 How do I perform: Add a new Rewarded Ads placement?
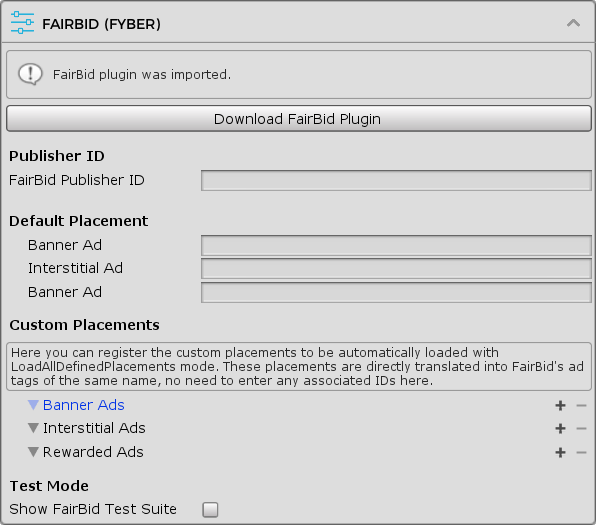pyautogui.click(x=560, y=453)
